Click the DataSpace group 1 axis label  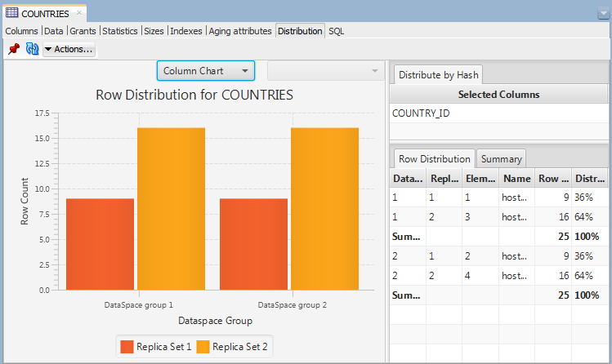(139, 304)
